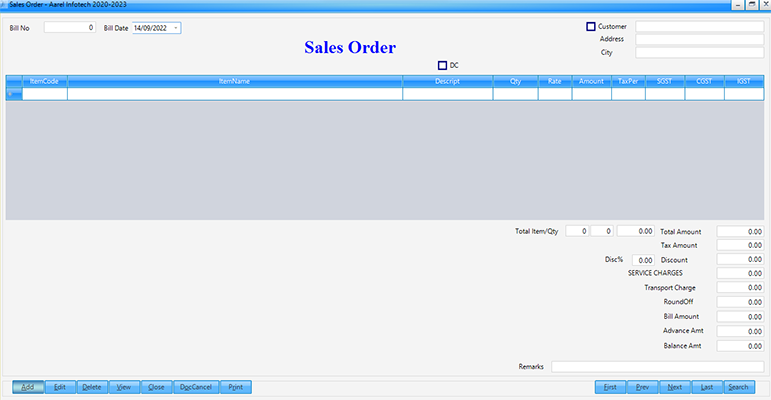This screenshot has height=400, width=771.
Task: Jump to Last record
Action: point(706,386)
